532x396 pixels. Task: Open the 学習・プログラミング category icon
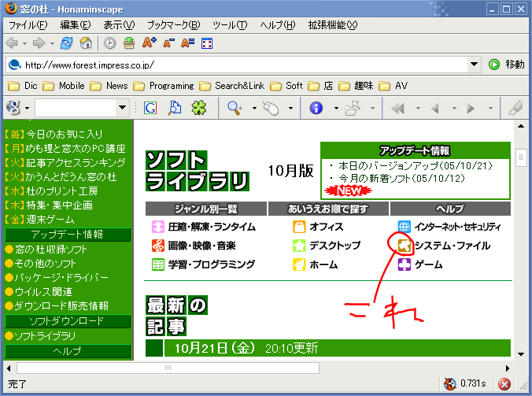(x=157, y=265)
